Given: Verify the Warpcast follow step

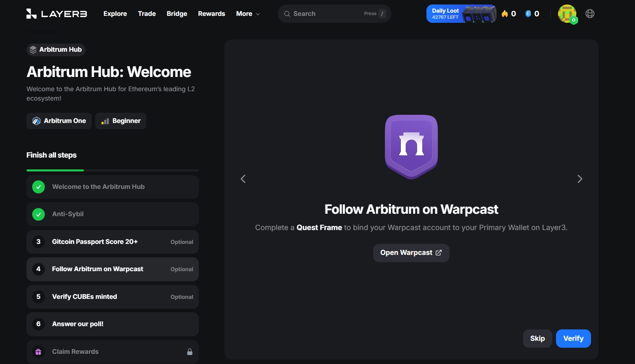Looking at the screenshot, I should [x=573, y=338].
